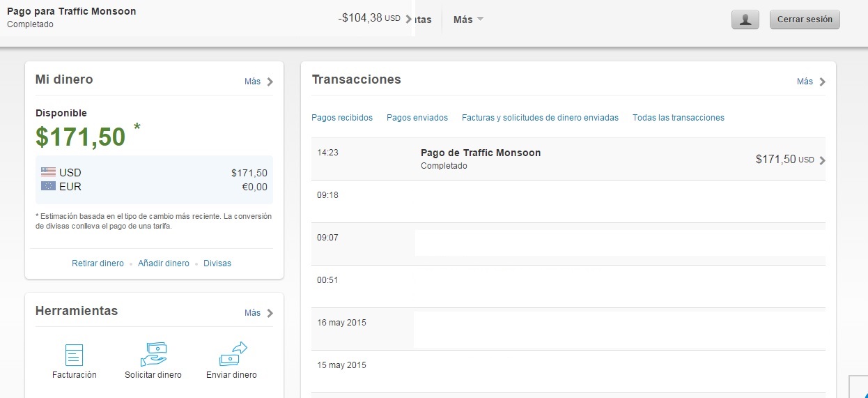Open the Facturación tool icon
Image resolution: width=868 pixels, height=398 pixels.
pos(74,354)
